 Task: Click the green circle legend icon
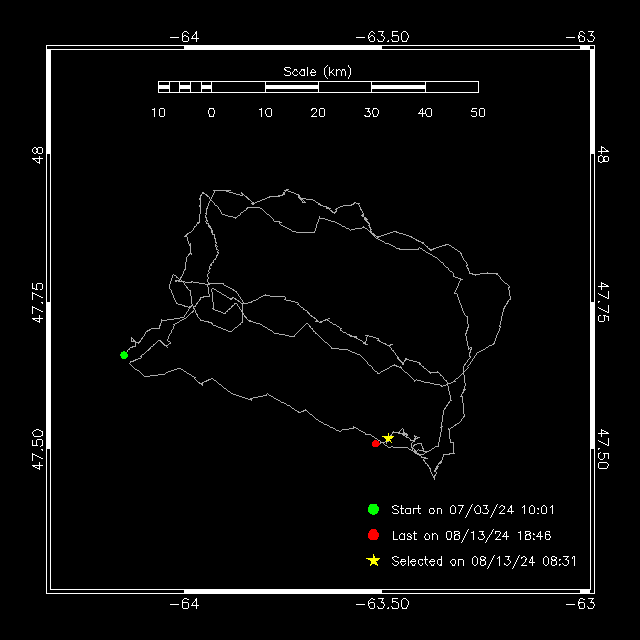[373, 509]
